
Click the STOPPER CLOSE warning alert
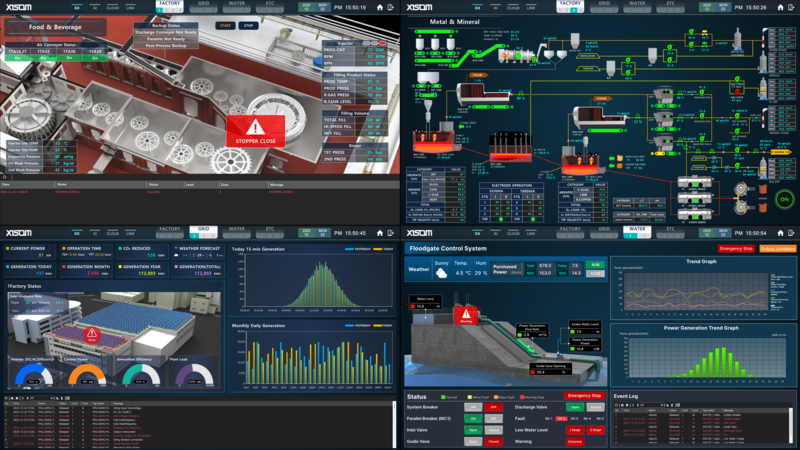[255, 129]
